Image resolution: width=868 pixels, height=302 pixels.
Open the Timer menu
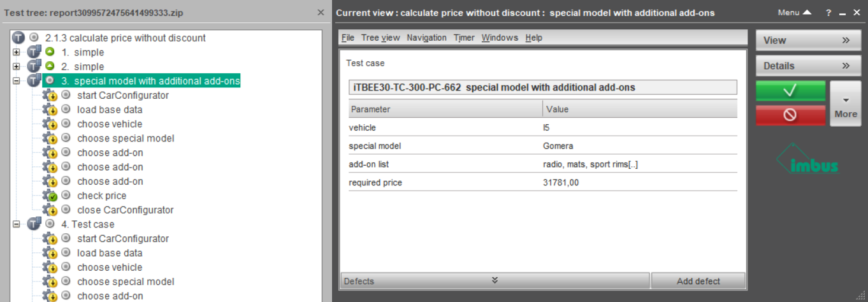(464, 38)
